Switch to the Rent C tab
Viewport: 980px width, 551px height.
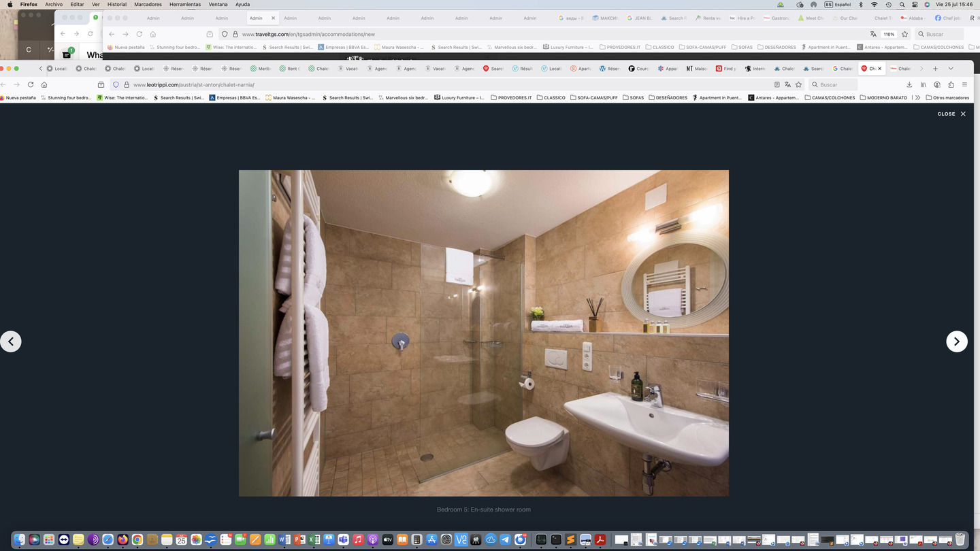(290, 69)
